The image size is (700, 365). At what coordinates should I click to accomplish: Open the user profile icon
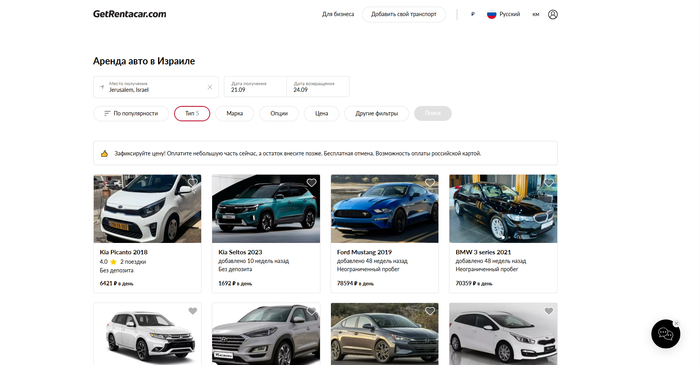[x=553, y=14]
